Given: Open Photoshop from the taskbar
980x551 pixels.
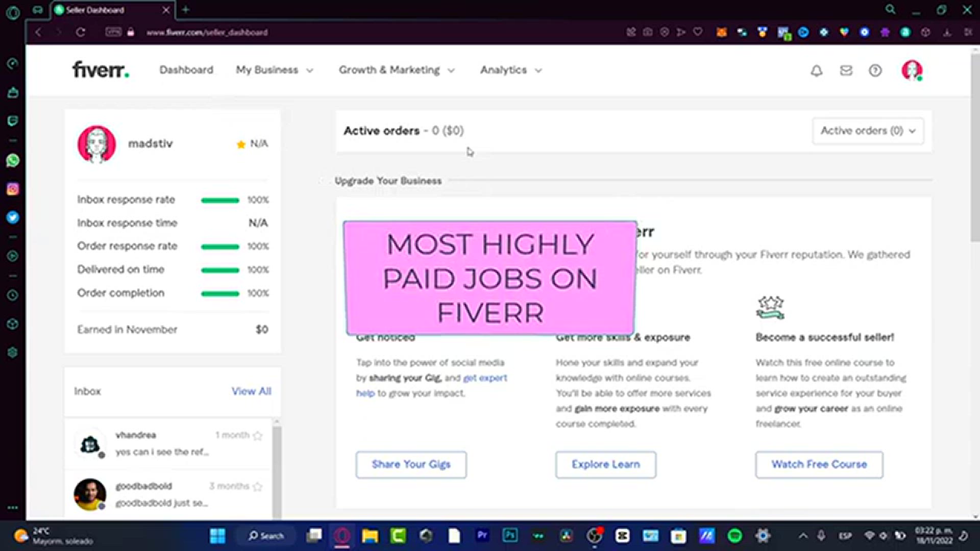Looking at the screenshot, I should pos(510,535).
